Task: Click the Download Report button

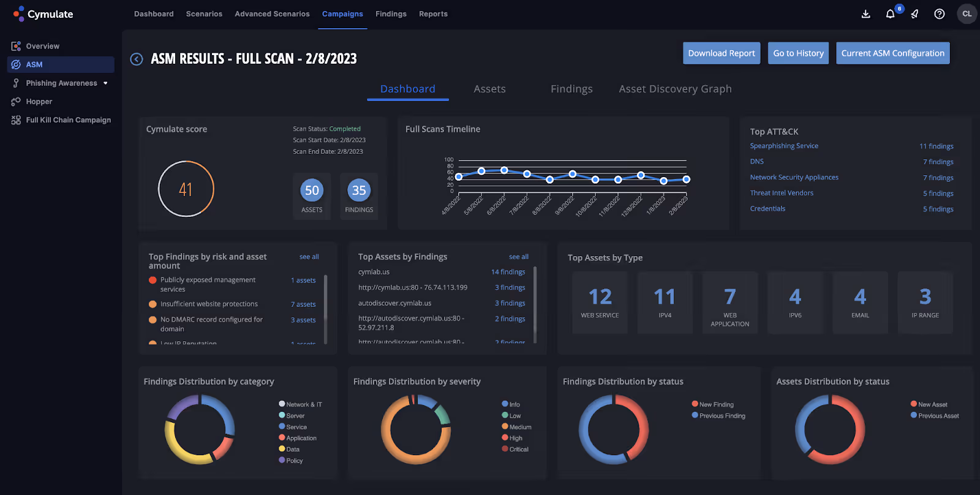Action: (x=722, y=53)
